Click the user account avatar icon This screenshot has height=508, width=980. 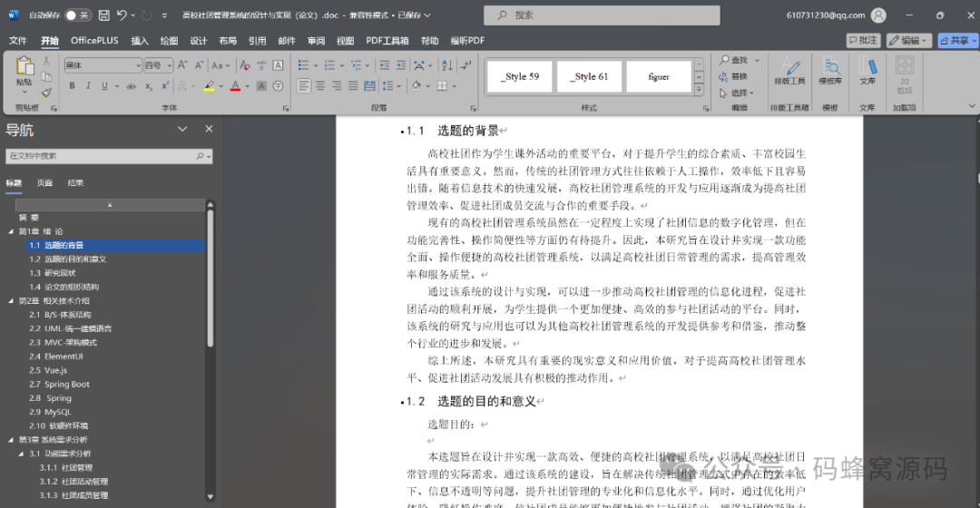pos(878,15)
